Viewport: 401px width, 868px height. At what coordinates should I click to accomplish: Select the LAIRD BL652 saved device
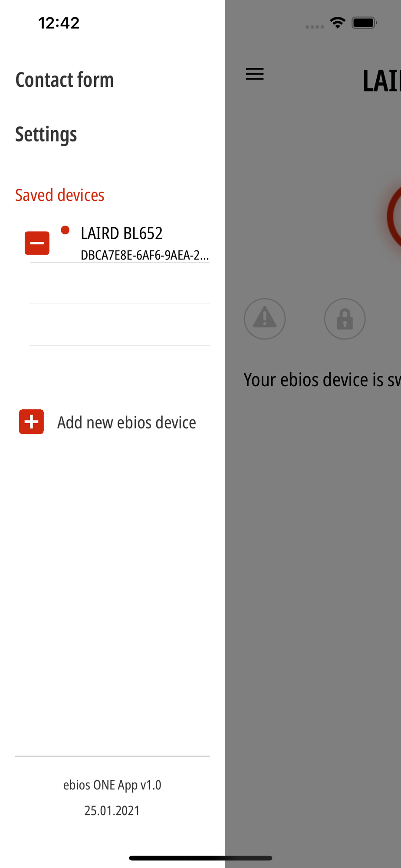coord(120,242)
